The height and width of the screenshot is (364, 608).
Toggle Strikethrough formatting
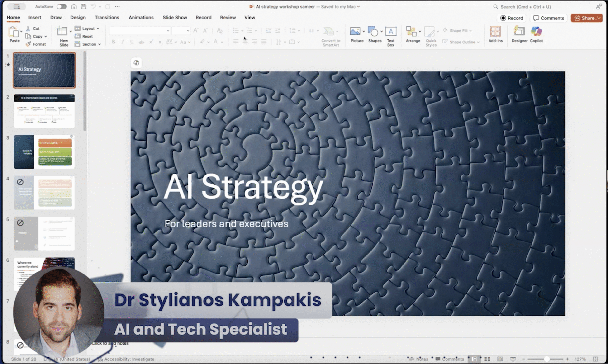click(141, 42)
